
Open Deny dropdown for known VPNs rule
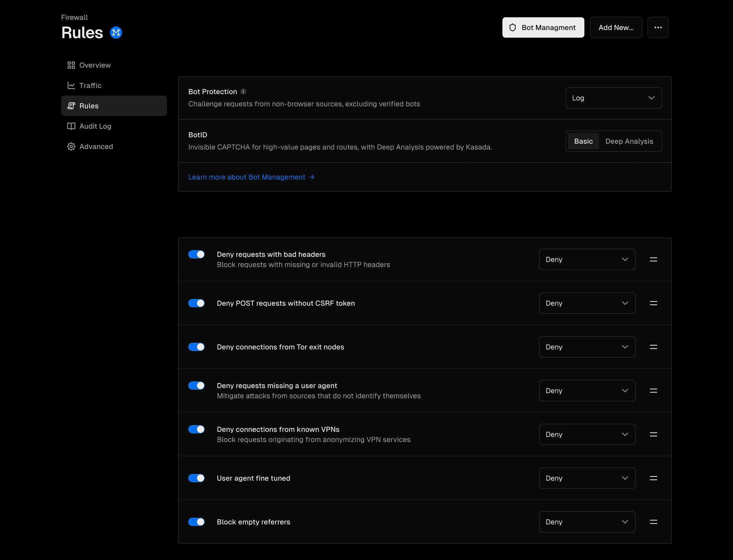click(x=587, y=434)
